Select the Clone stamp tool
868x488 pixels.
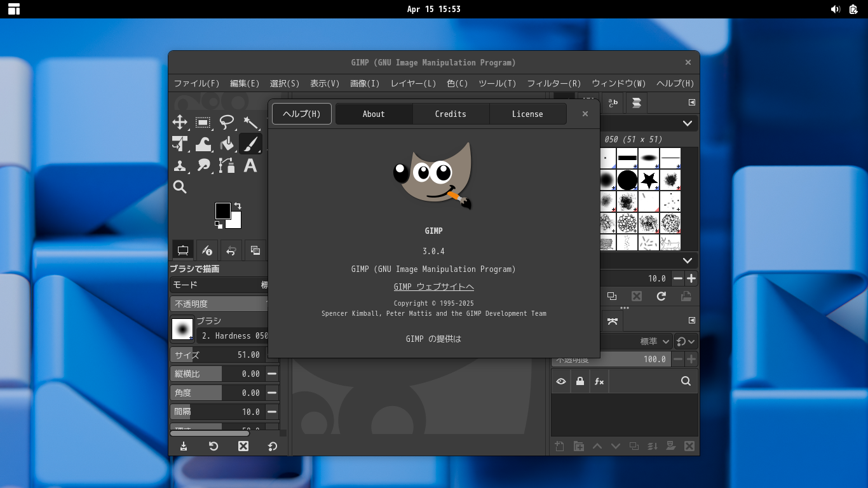click(180, 166)
